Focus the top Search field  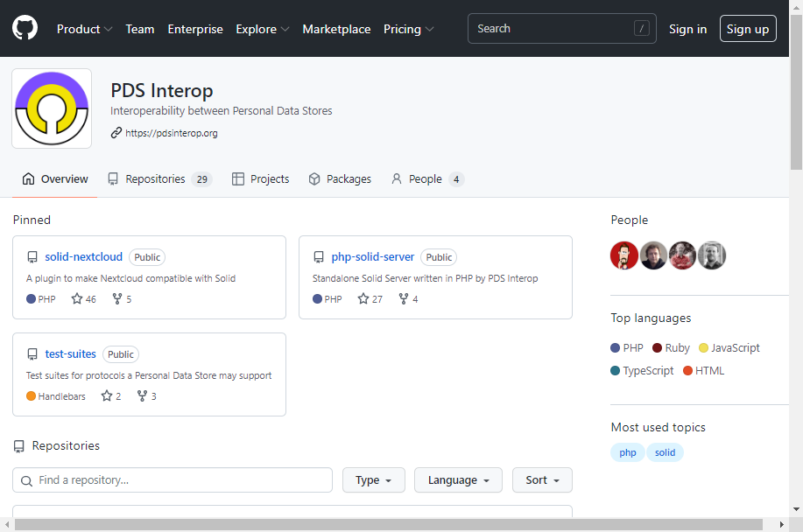(562, 29)
